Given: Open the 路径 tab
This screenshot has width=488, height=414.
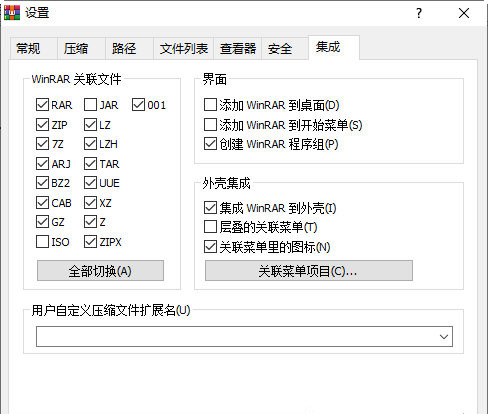Looking at the screenshot, I should coord(129,49).
